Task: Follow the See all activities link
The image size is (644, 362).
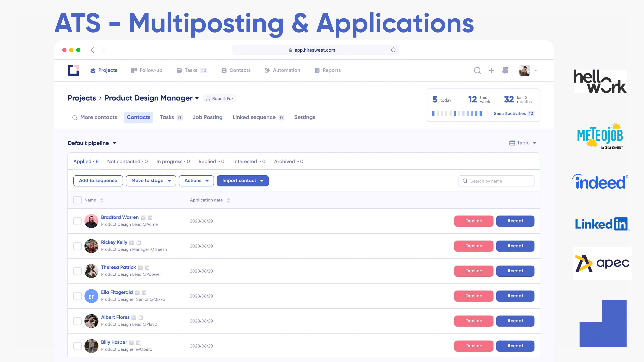Action: pyautogui.click(x=510, y=113)
